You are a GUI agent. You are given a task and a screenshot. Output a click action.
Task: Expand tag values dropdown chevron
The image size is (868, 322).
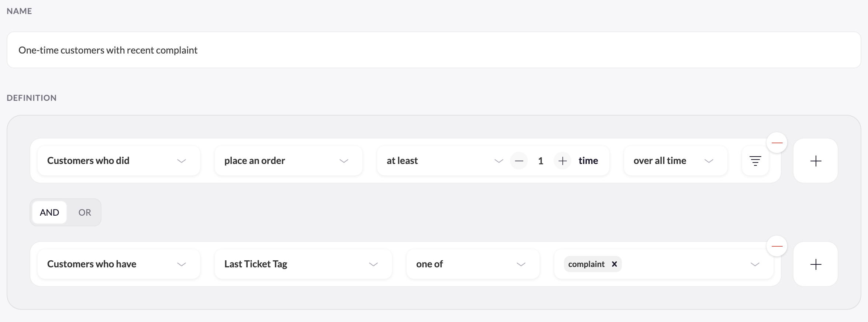tap(755, 264)
